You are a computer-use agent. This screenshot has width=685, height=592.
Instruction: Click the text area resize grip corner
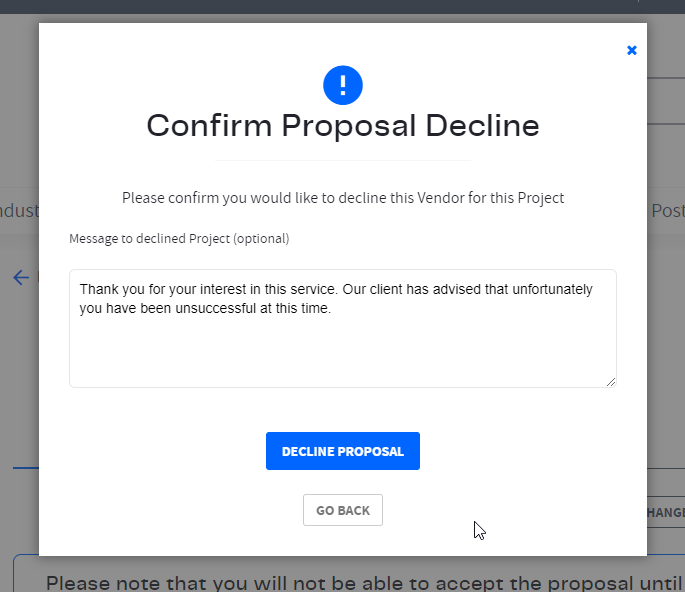click(x=611, y=382)
